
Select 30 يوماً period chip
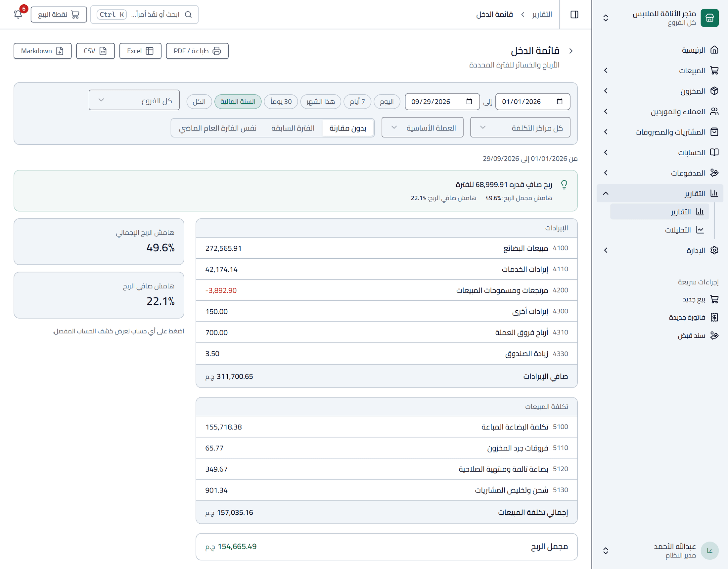tap(281, 101)
